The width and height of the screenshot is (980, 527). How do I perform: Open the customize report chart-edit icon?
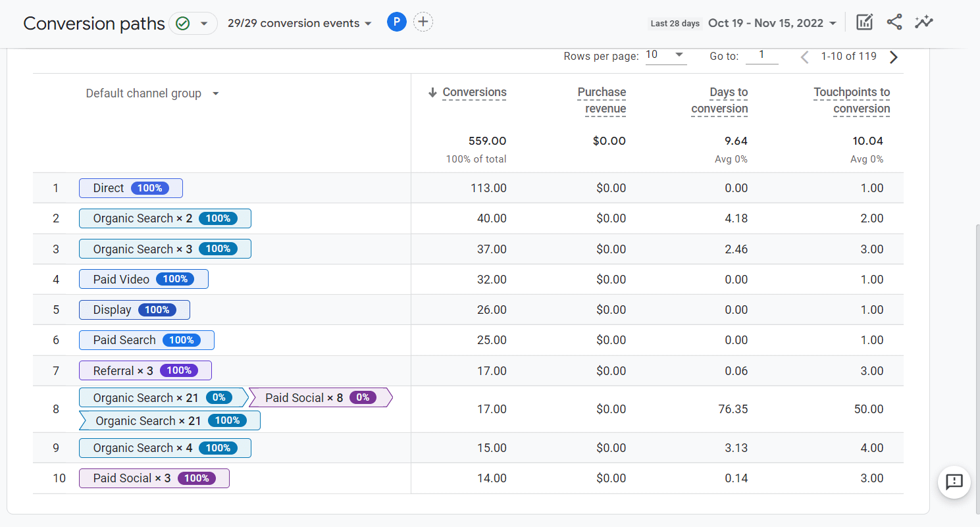click(x=864, y=22)
